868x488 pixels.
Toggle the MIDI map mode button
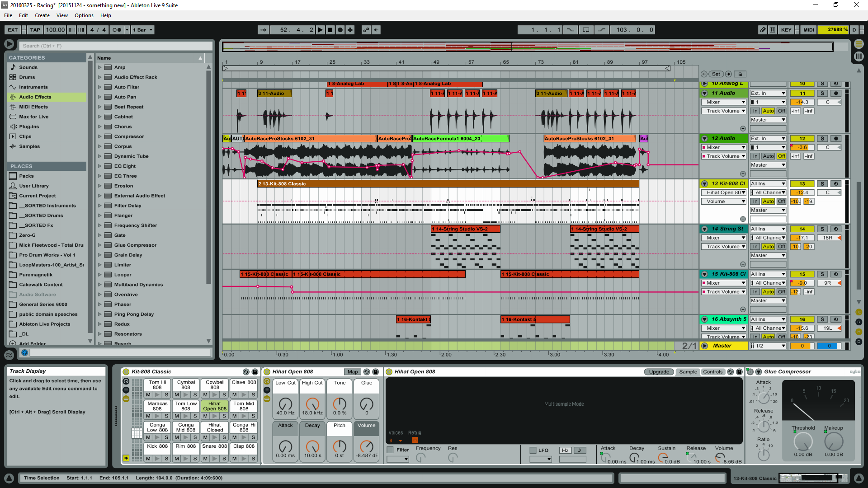tap(808, 30)
